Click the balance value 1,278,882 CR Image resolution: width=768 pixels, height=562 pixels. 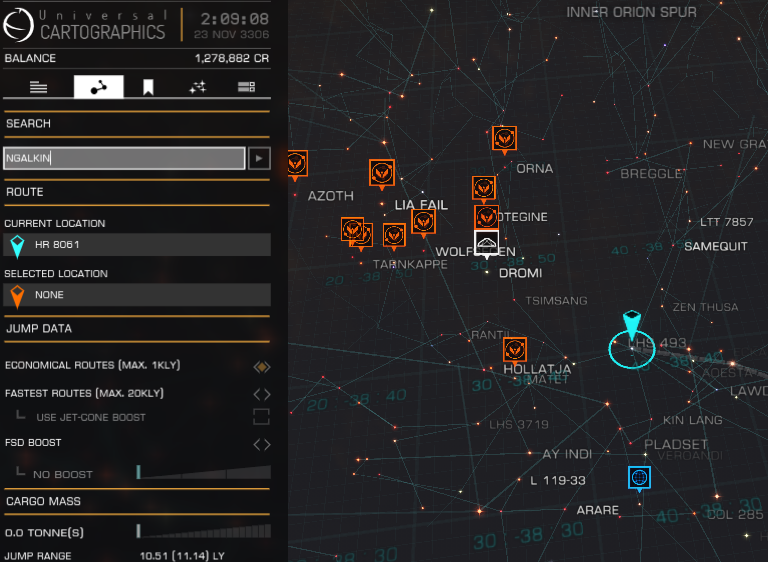tap(232, 58)
